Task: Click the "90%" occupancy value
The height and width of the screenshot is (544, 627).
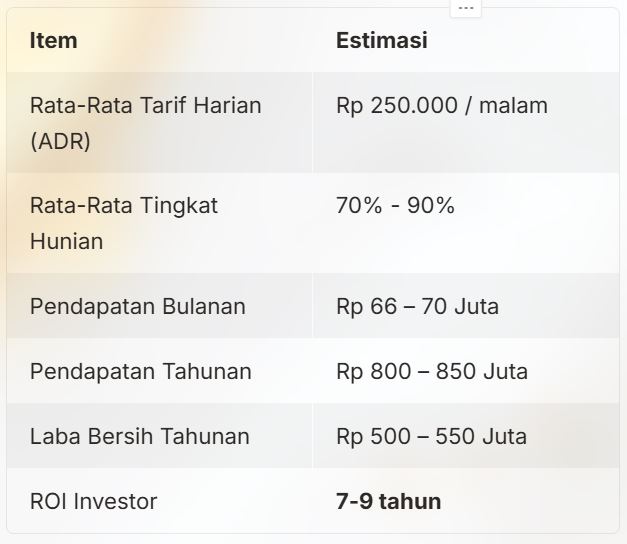Action: pos(430,206)
